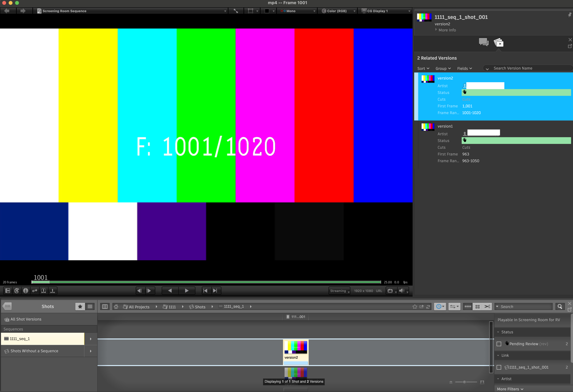The image size is (573, 392).
Task: Click the info icon in the player toolbar
Action: coord(25,291)
